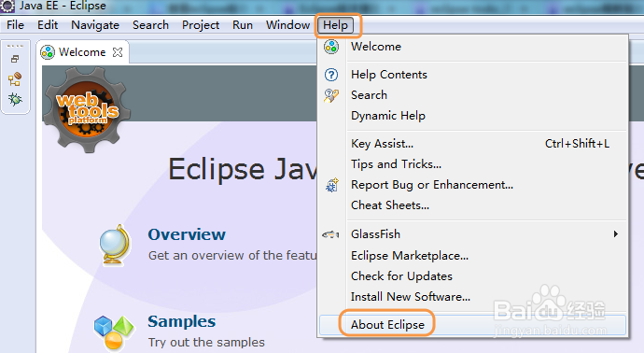Image resolution: width=644 pixels, height=353 pixels.
Task: Click the Samples shapes icon
Action: pos(114,332)
